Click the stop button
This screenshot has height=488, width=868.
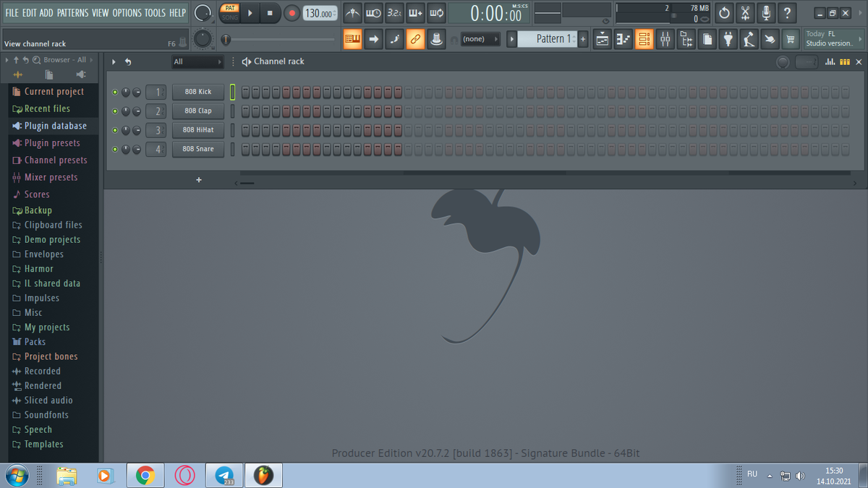pos(270,13)
